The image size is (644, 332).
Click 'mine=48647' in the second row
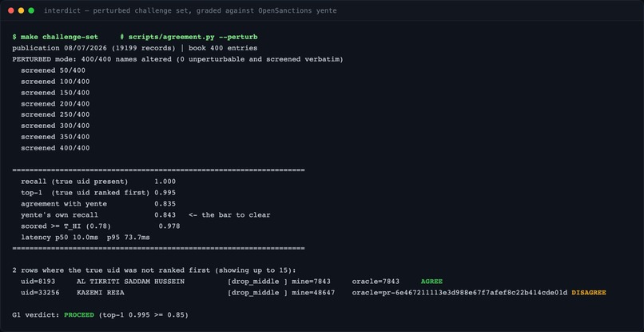[x=313, y=293]
